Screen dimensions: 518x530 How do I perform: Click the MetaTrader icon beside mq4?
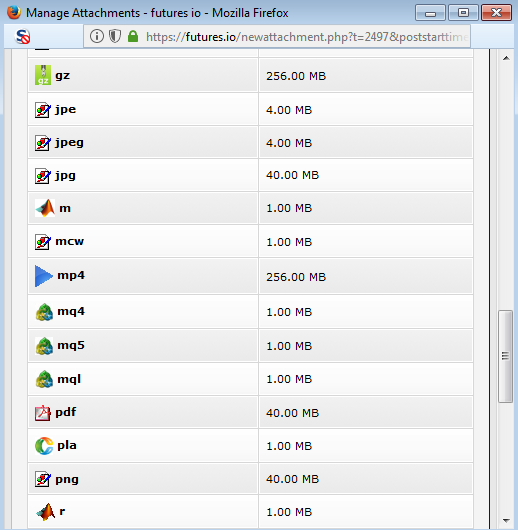coord(44,312)
